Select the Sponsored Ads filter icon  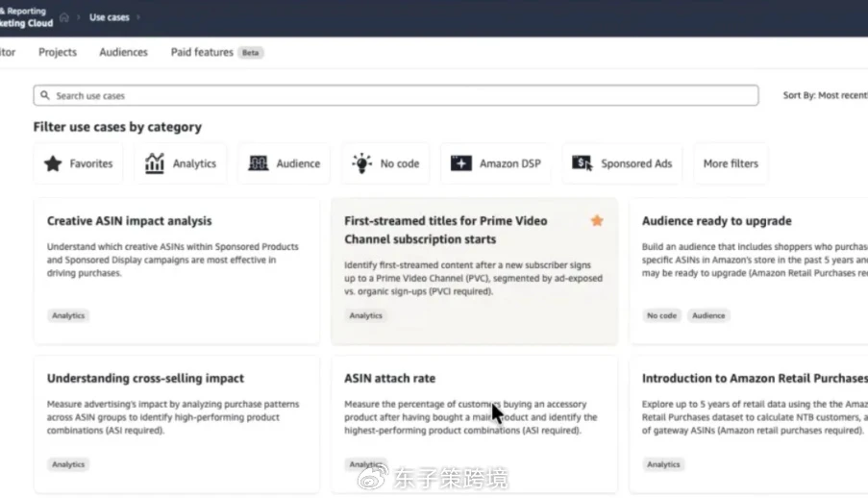(582, 163)
